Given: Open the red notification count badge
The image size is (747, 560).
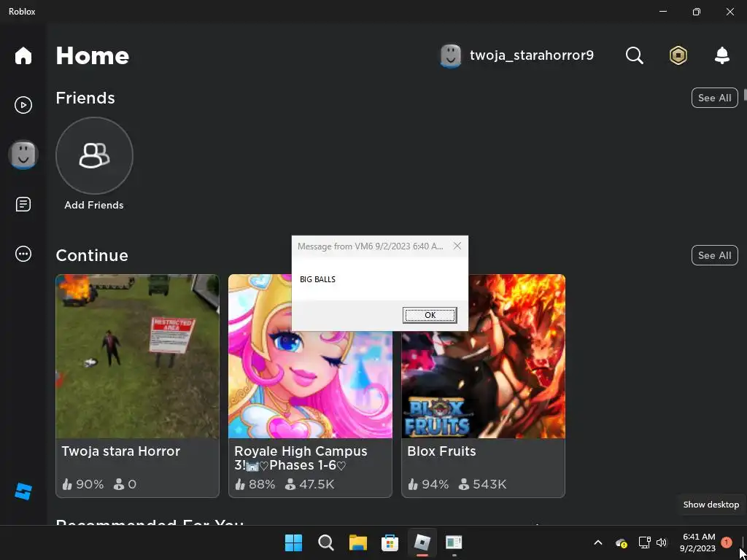Looking at the screenshot, I should [x=726, y=542].
